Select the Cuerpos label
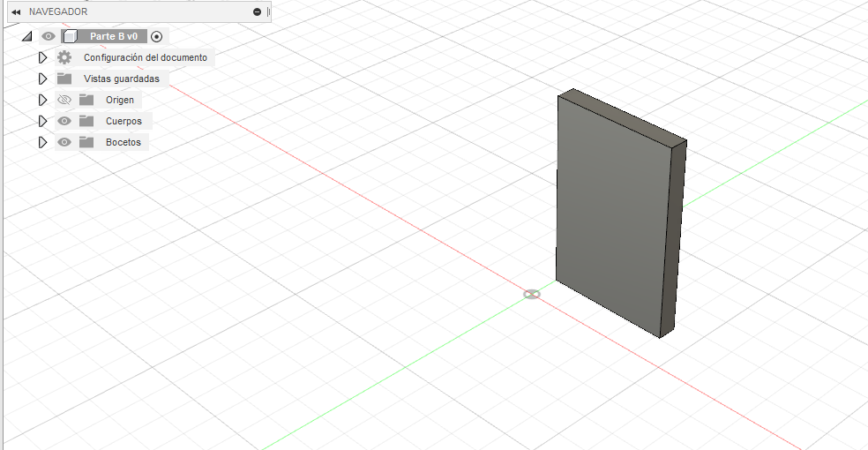 123,121
